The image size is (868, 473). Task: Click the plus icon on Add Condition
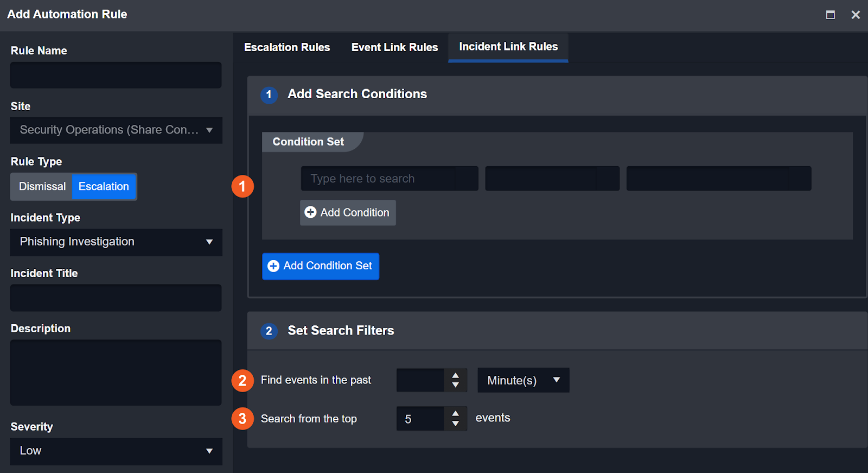[310, 212]
